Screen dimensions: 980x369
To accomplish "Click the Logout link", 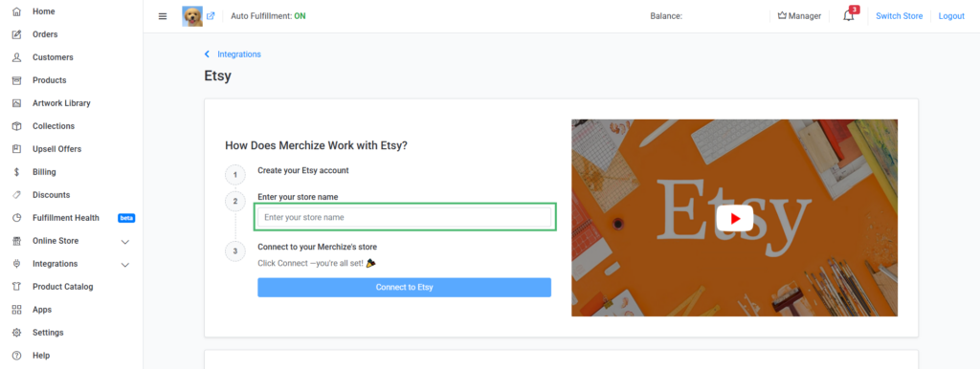I will (951, 16).
